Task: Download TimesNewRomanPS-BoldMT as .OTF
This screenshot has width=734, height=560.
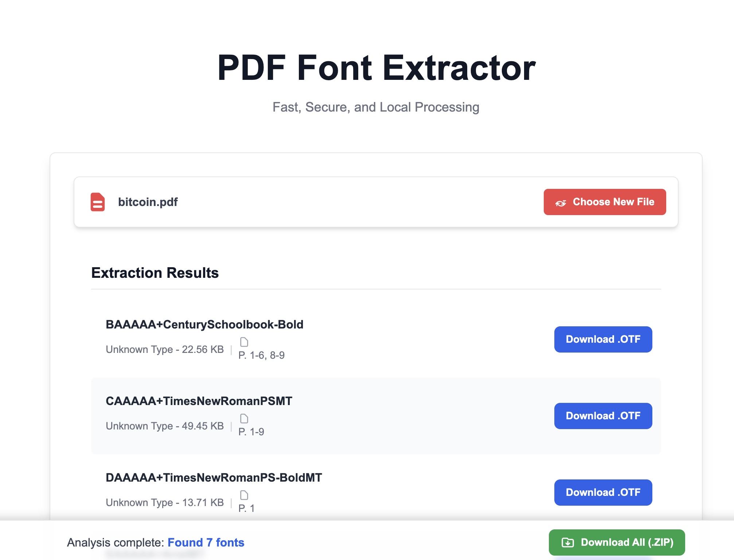Action: 603,493
